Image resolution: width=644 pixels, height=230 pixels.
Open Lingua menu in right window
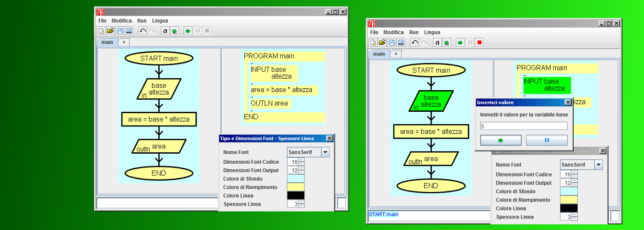pyautogui.click(x=432, y=32)
